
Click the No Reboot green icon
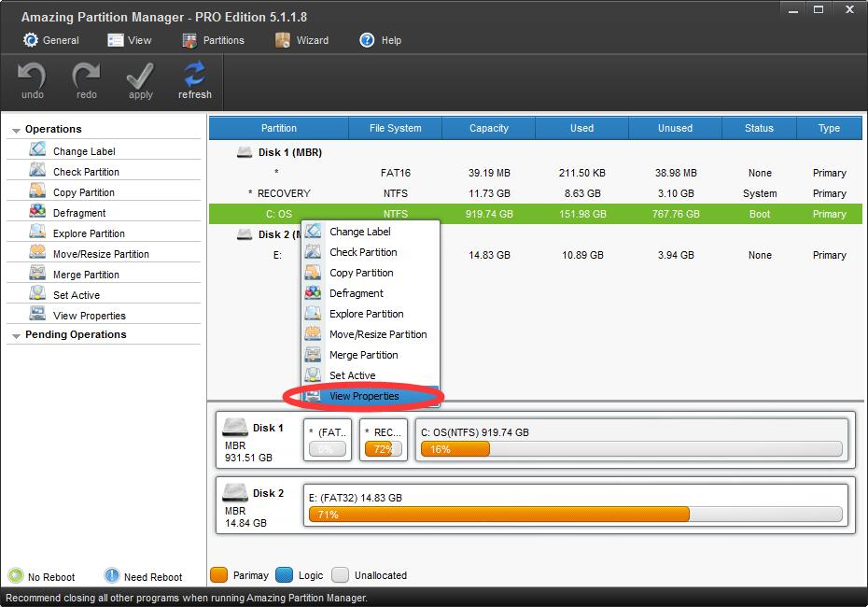tap(16, 575)
